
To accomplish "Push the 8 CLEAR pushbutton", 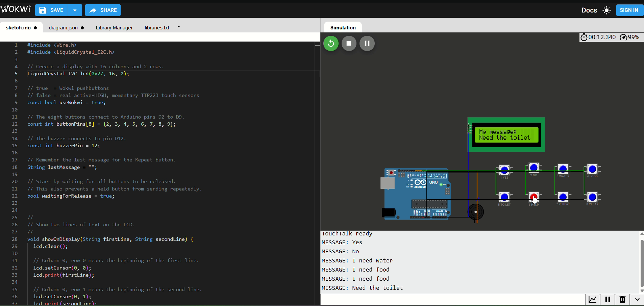I will click(x=592, y=197).
